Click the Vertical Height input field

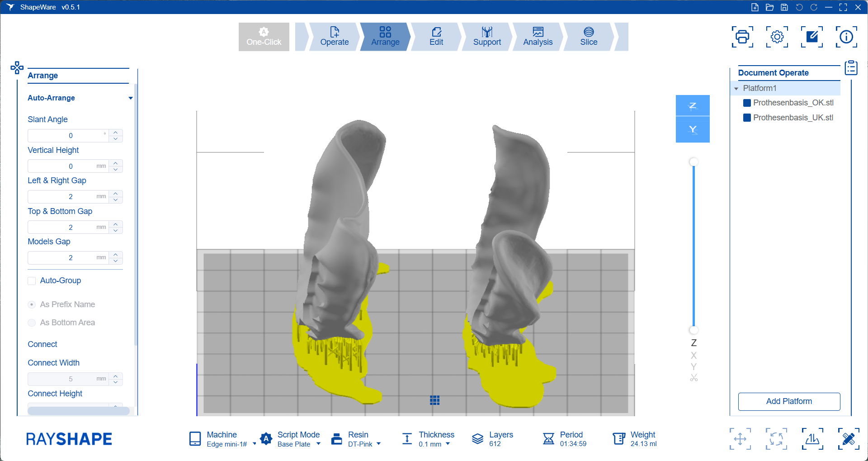[x=68, y=166]
